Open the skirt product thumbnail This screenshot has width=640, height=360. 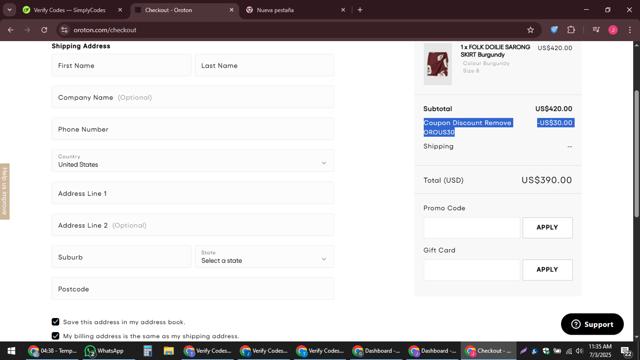[x=438, y=64]
